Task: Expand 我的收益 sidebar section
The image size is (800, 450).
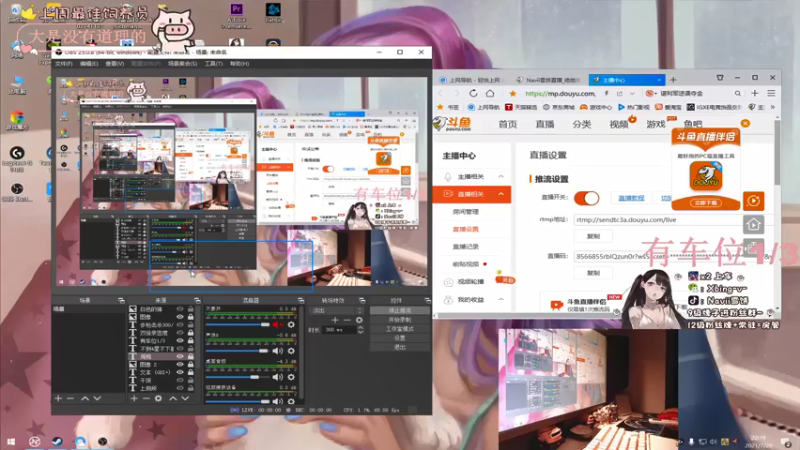Action: tap(501, 299)
